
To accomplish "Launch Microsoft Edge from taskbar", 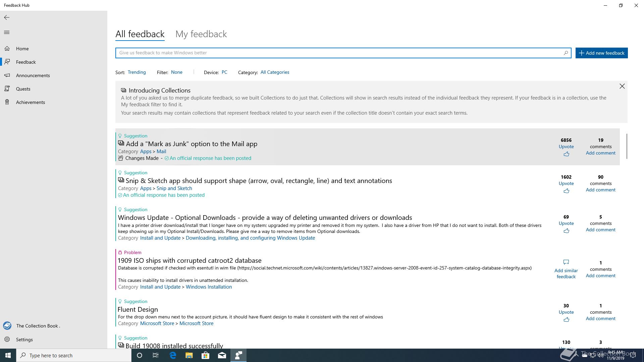I will pos(173,355).
